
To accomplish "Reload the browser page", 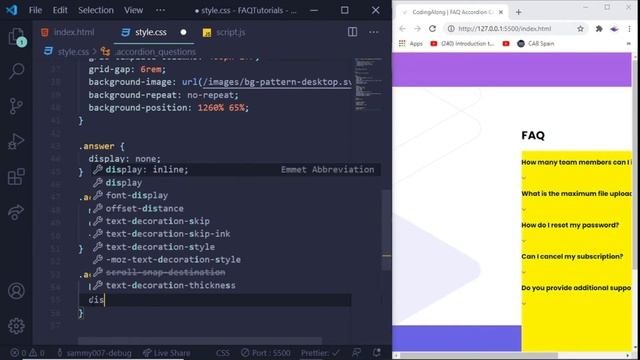I will (432, 29).
